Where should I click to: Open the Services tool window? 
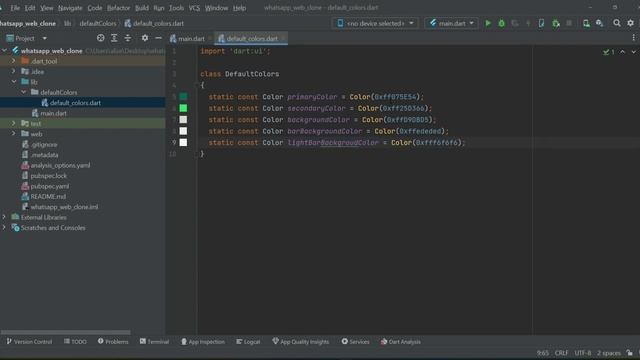pyautogui.click(x=355, y=342)
